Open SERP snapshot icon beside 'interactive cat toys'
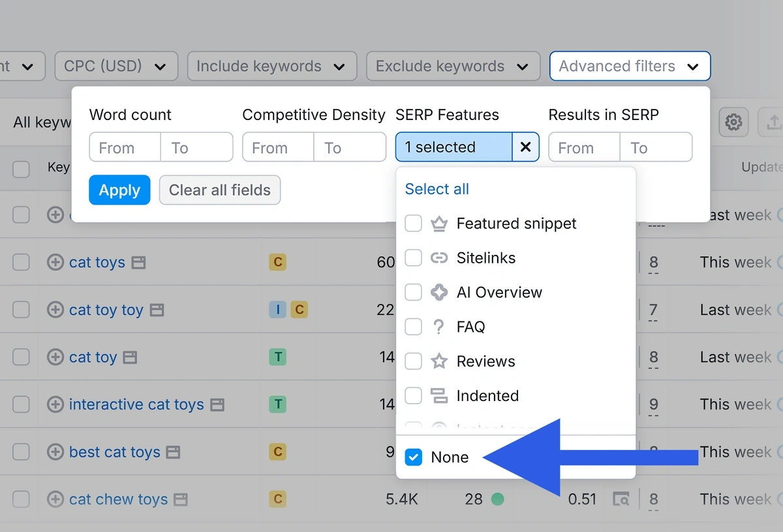The height and width of the screenshot is (532, 783). [217, 406]
